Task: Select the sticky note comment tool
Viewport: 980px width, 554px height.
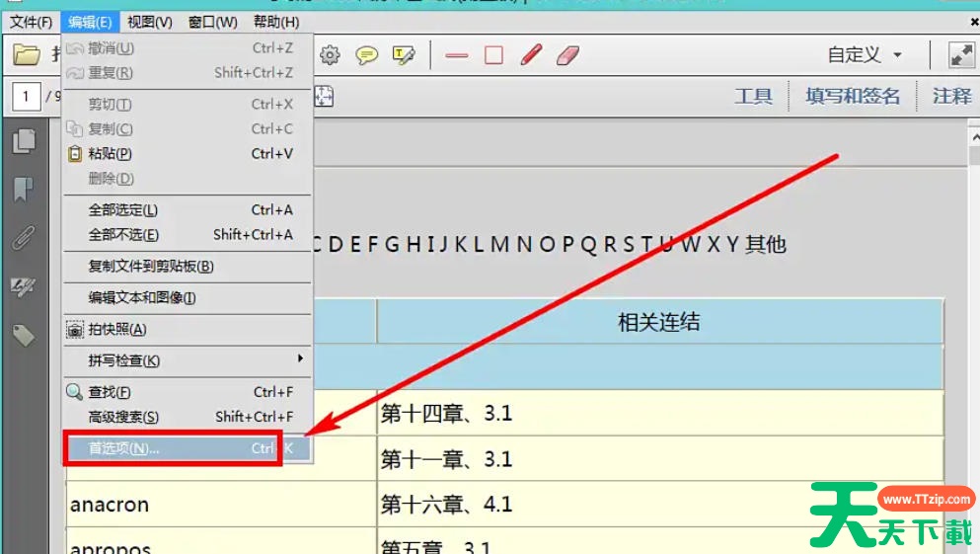Action: point(367,55)
